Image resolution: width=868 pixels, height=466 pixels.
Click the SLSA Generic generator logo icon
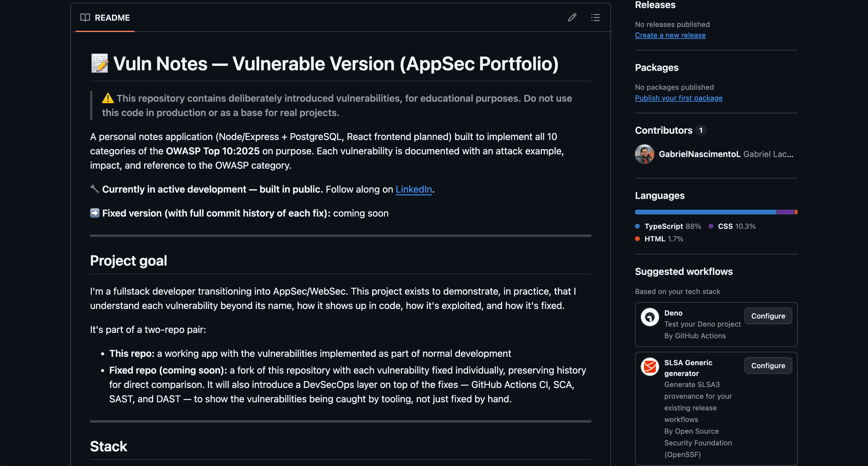[650, 367]
